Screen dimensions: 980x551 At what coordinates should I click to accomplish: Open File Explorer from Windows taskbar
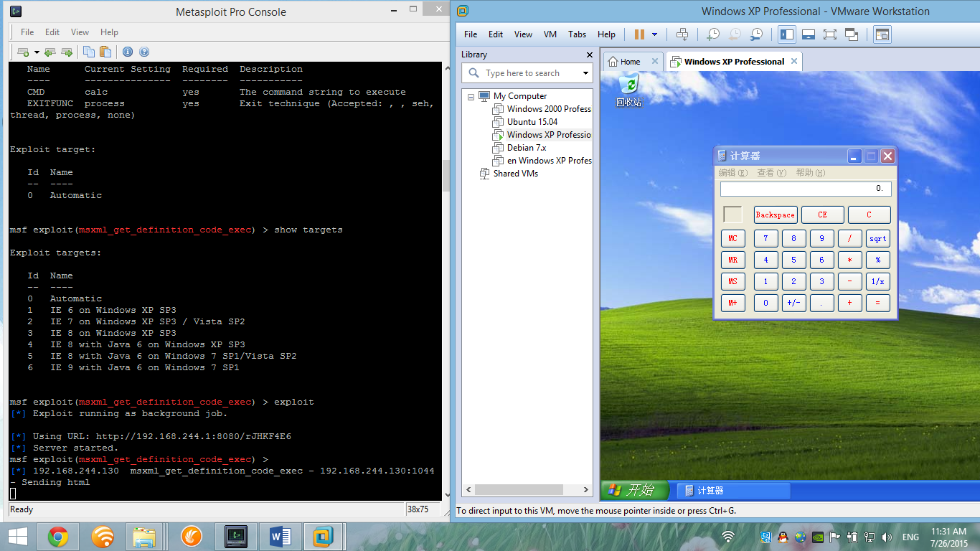[x=144, y=537]
